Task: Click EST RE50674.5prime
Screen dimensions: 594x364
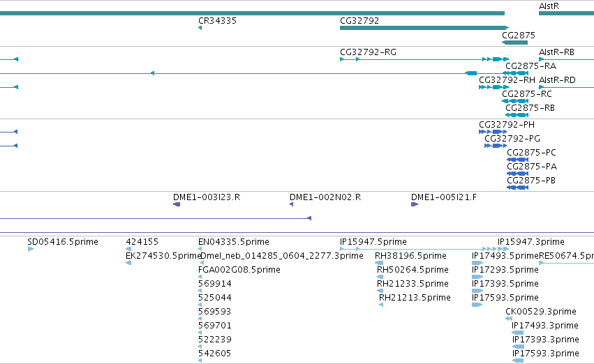Action: point(566,256)
